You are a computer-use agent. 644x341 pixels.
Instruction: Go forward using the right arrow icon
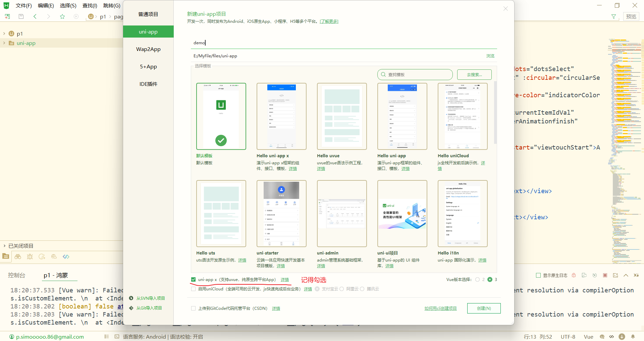tap(49, 16)
